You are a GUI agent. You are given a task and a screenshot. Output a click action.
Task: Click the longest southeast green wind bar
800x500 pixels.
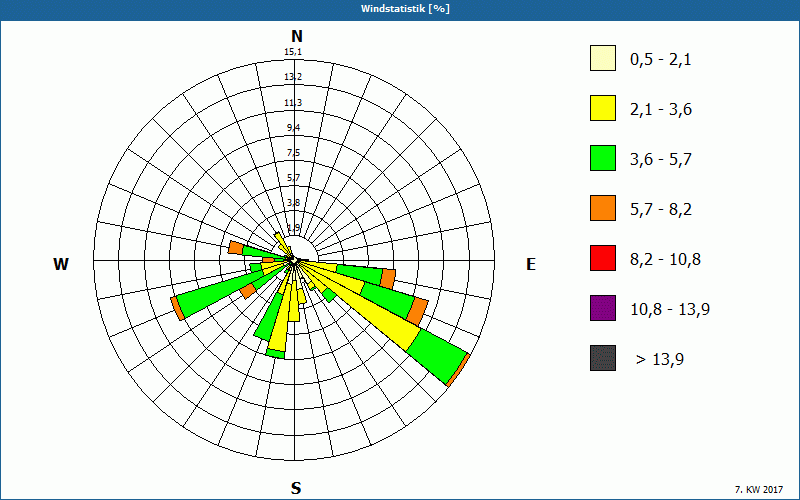438,357
